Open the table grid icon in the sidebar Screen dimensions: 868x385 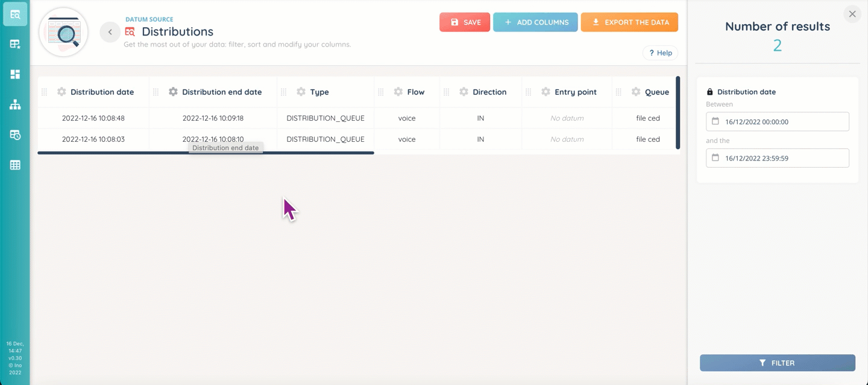pos(15,165)
